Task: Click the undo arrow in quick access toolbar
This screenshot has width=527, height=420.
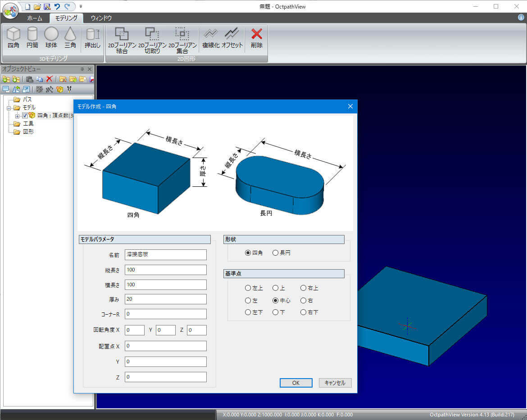Action: [57, 6]
